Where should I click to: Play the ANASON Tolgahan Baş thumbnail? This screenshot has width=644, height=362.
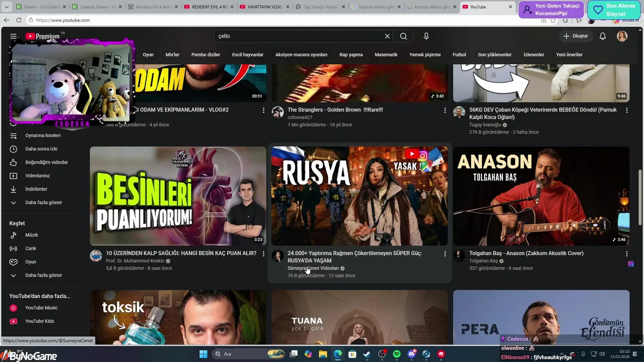[541, 196]
